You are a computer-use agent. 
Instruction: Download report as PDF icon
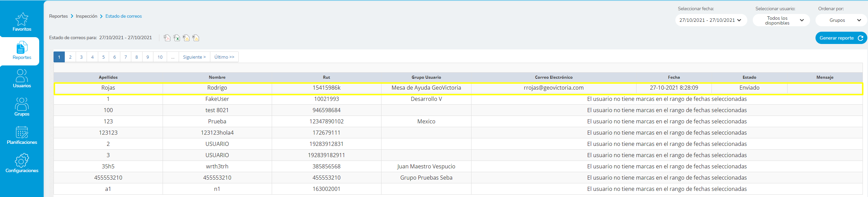(x=167, y=38)
